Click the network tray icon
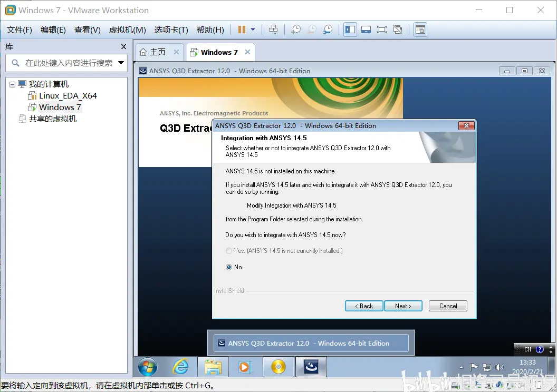Screen dimensions: 557x392 (487, 367)
